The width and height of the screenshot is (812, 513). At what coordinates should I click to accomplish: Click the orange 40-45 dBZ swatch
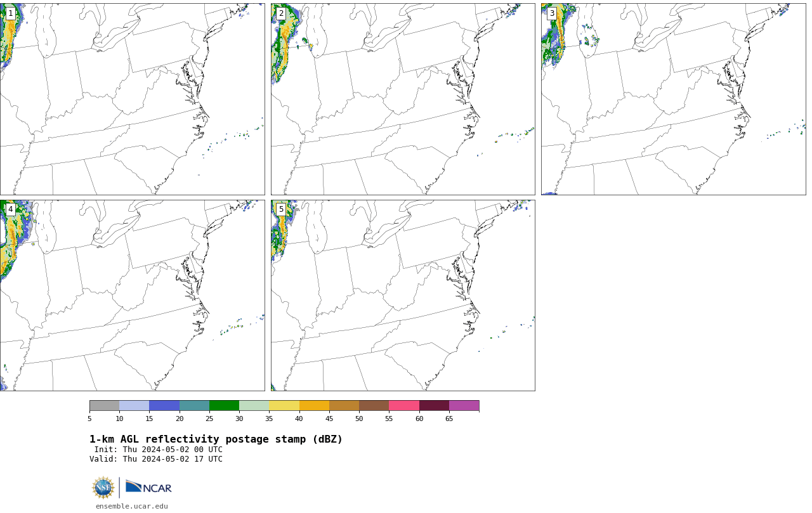click(314, 406)
